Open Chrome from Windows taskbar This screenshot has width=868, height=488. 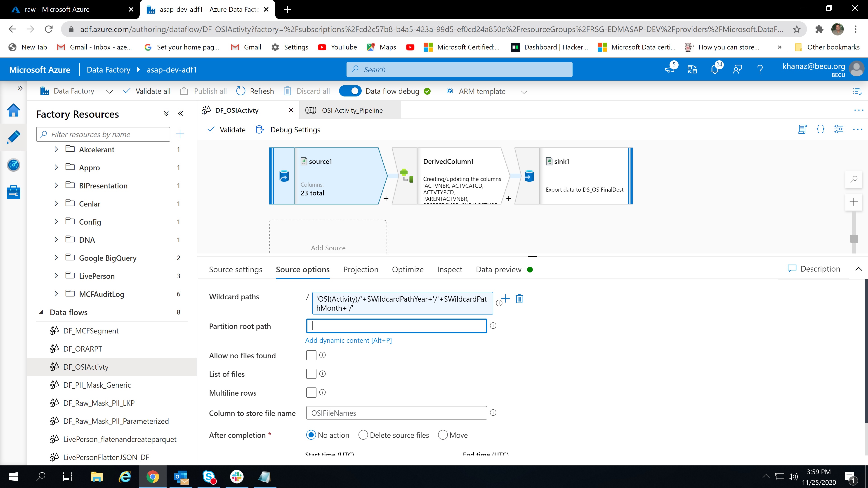tap(153, 477)
